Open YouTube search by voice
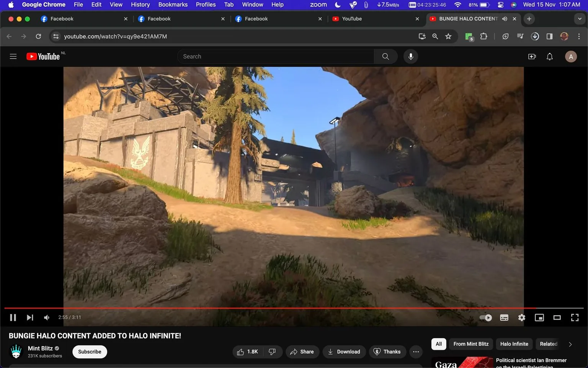Screen dimensions: 588x368 pos(410,56)
